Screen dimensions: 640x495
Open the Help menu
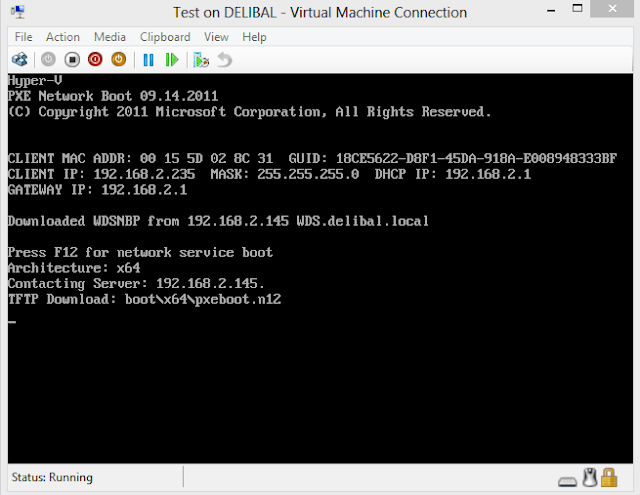click(254, 37)
